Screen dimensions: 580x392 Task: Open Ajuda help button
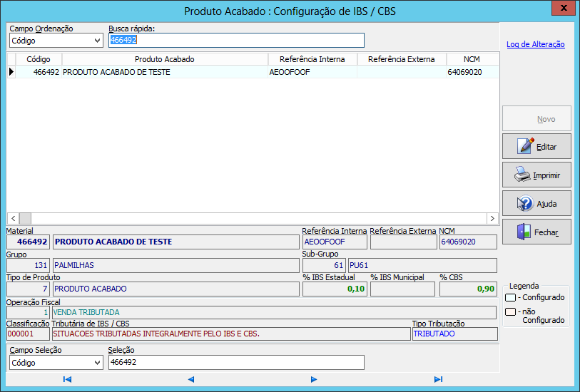[x=536, y=203]
